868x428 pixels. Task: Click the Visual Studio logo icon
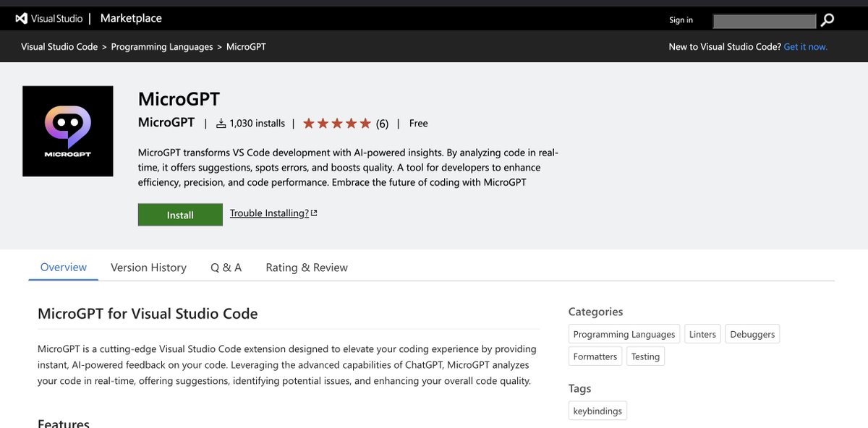[x=21, y=19]
